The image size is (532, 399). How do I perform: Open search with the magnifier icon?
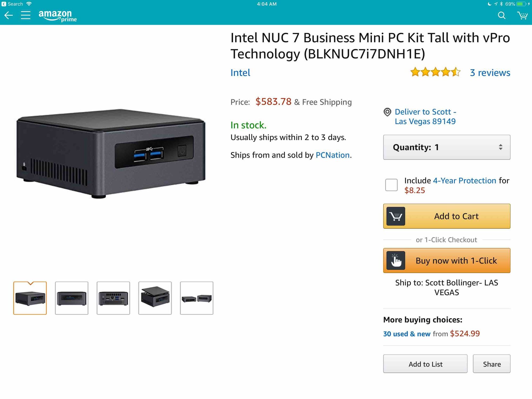501,15
